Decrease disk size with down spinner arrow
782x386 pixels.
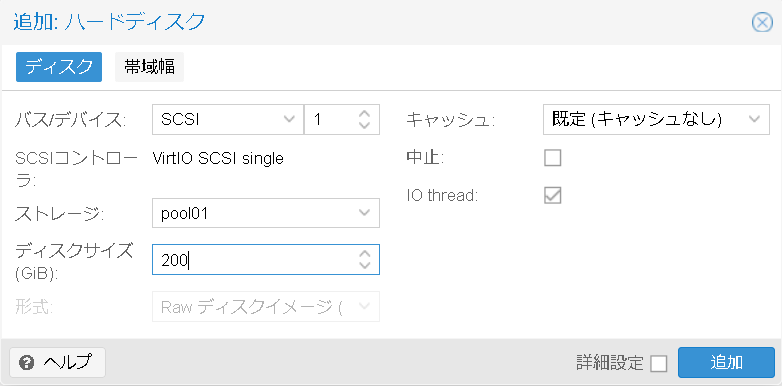click(x=365, y=265)
